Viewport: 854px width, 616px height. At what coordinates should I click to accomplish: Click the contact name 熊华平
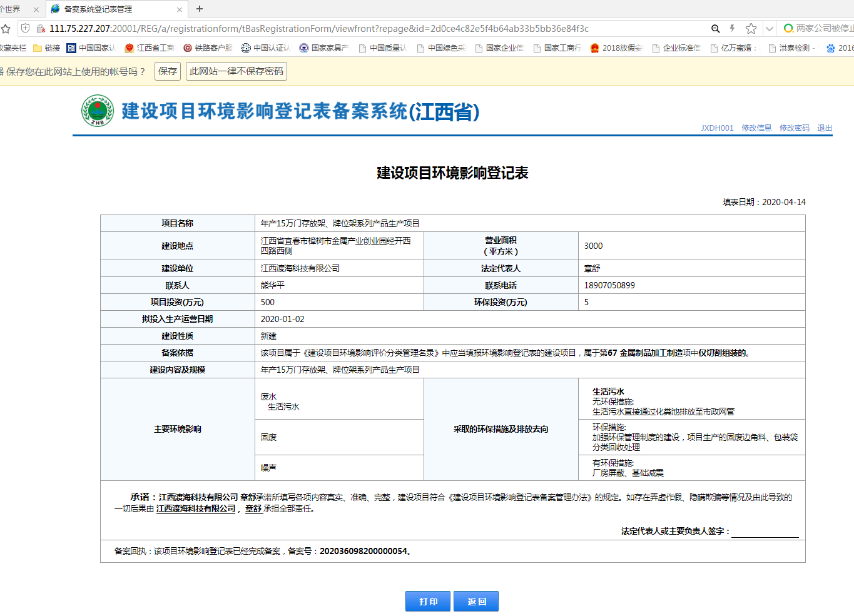[273, 285]
